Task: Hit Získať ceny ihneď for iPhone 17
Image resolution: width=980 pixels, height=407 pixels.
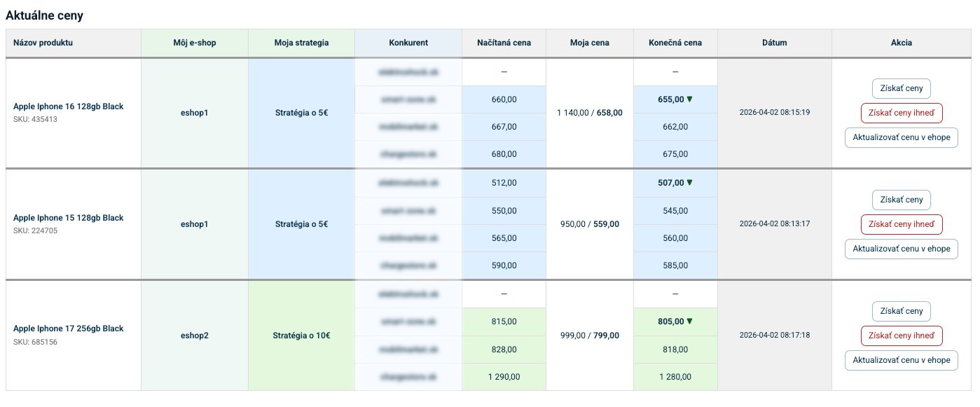Action: 901,336
